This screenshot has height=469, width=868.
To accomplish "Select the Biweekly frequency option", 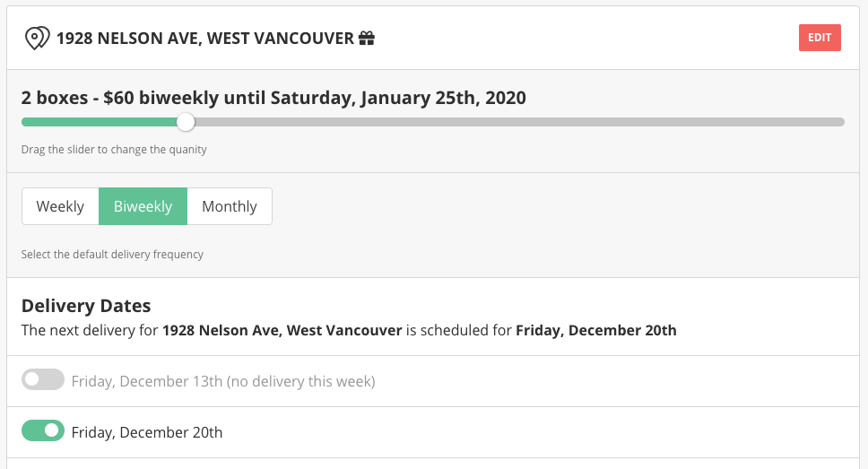I will [143, 206].
